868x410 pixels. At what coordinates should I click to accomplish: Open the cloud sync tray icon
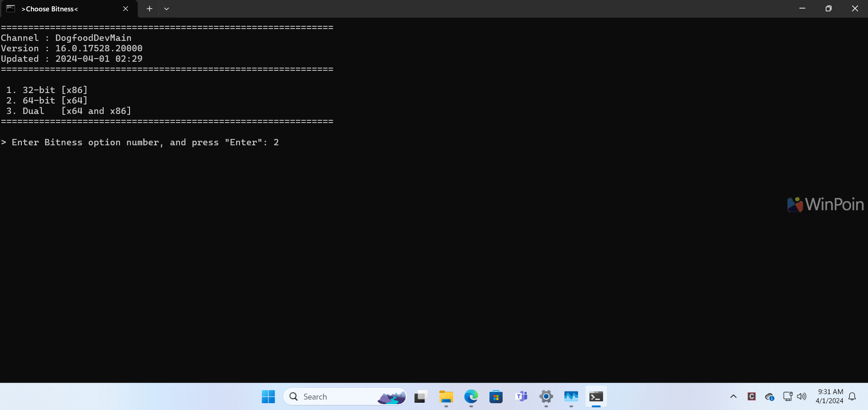tap(769, 397)
